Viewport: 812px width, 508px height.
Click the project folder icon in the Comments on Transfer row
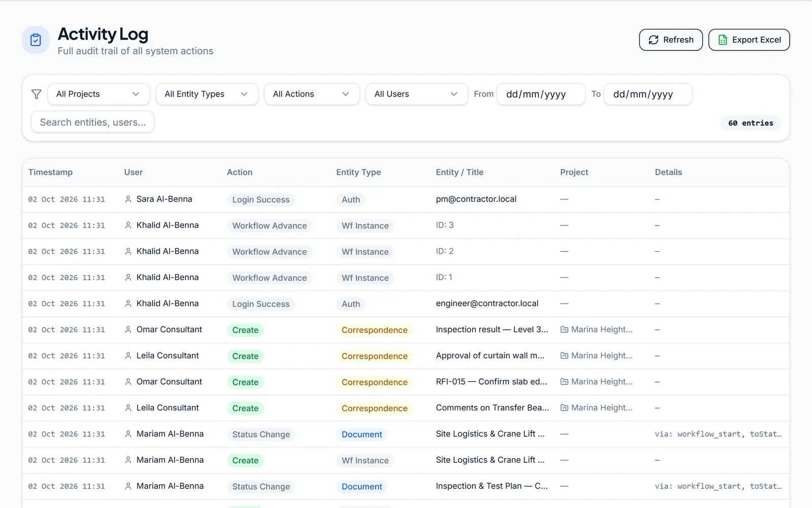coord(564,408)
